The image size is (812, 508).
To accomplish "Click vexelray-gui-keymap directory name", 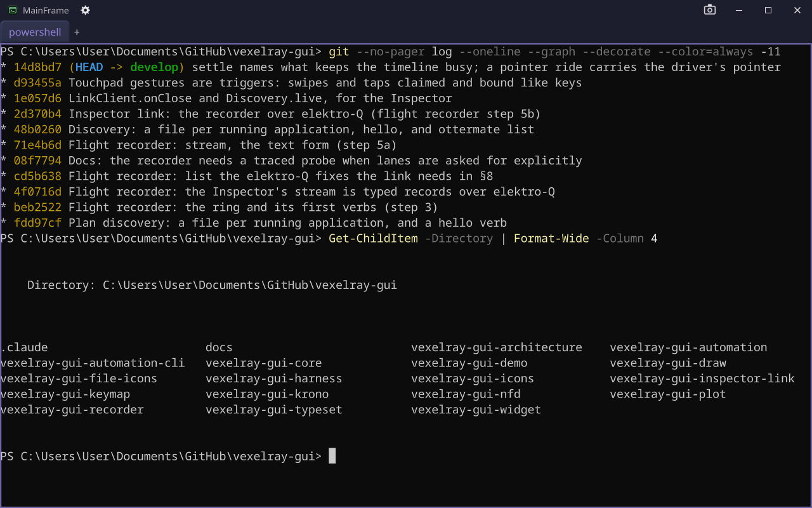I will [65, 394].
